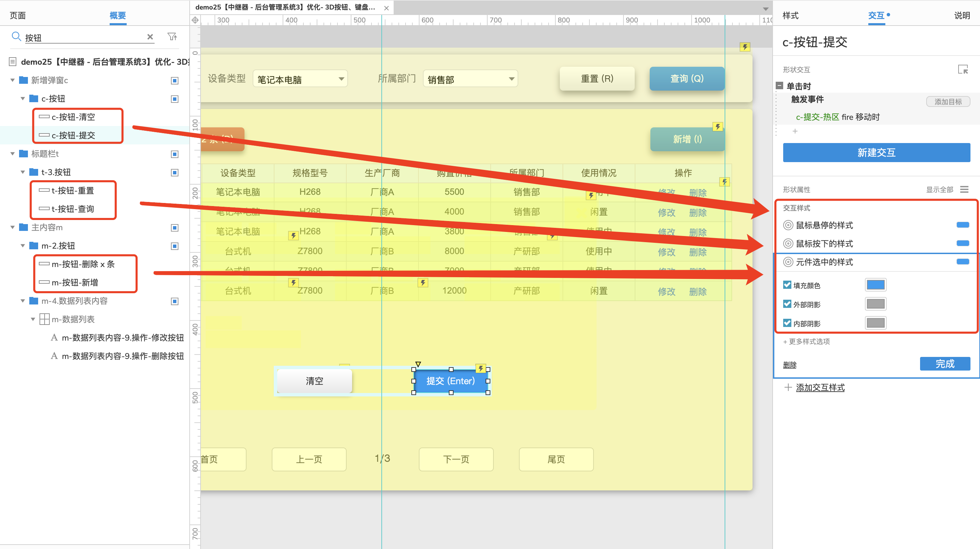
Task: Click the page document icon for demo25
Action: [13, 62]
